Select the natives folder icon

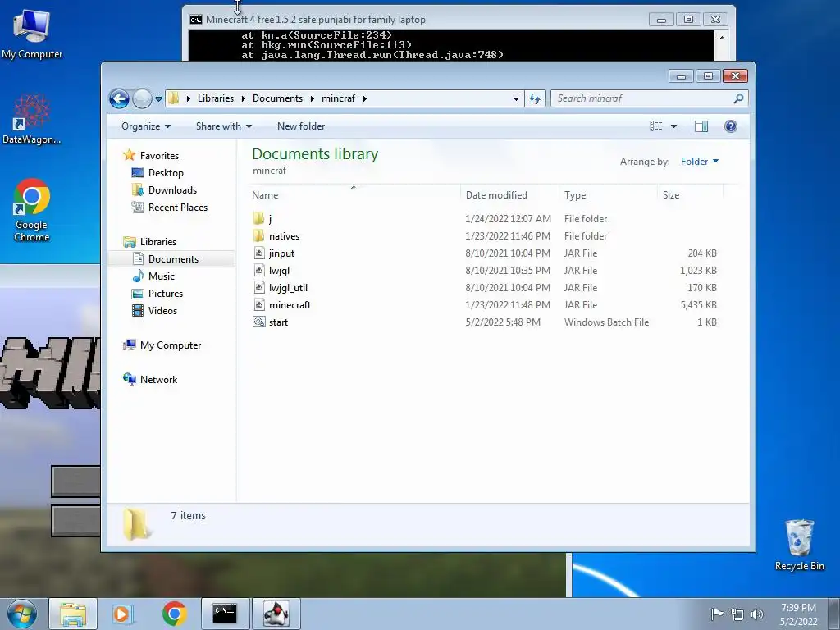[x=258, y=235]
